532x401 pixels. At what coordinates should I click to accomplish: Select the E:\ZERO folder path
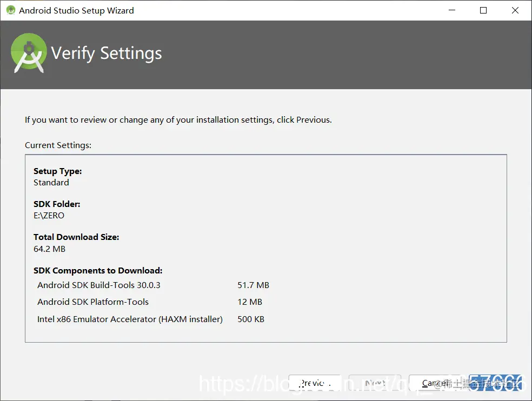49,216
